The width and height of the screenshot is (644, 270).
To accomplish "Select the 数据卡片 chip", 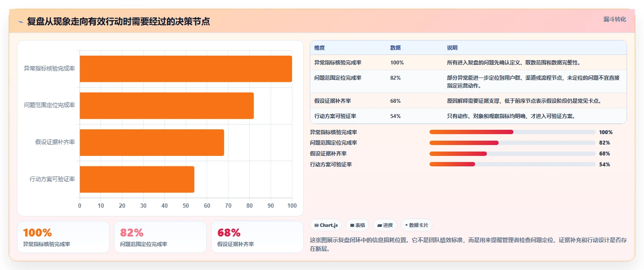I will point(416,225).
